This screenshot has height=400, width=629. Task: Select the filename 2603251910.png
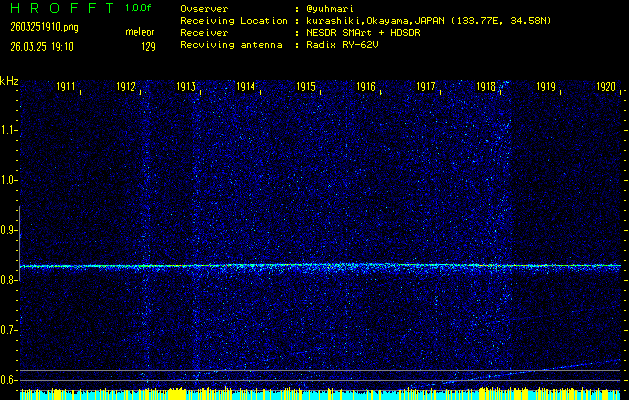point(44,27)
